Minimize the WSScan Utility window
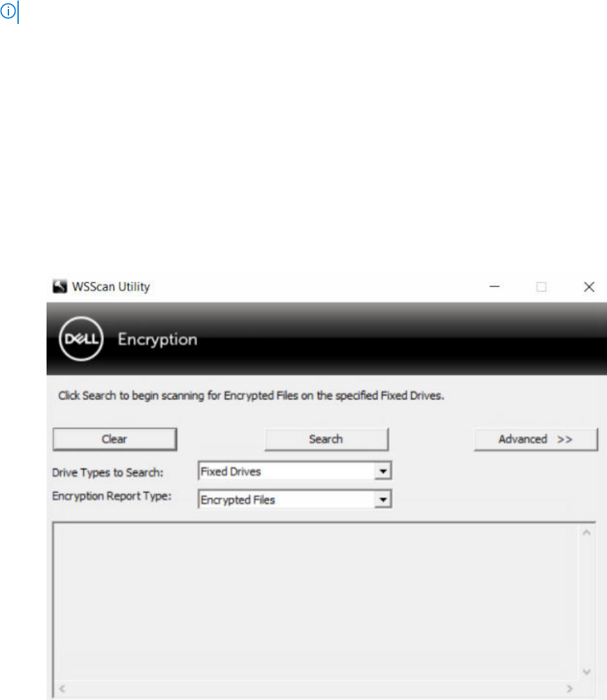Screen dimensions: 607x700 click(495, 286)
